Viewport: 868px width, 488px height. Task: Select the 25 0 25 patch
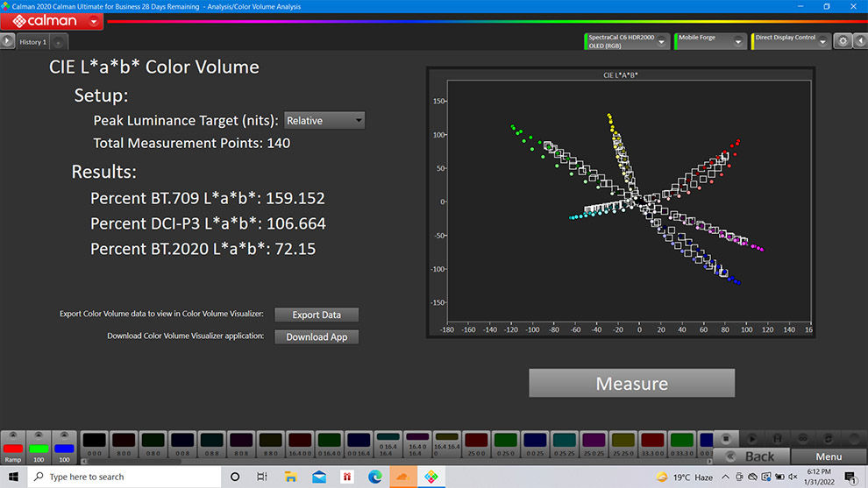pos(594,444)
